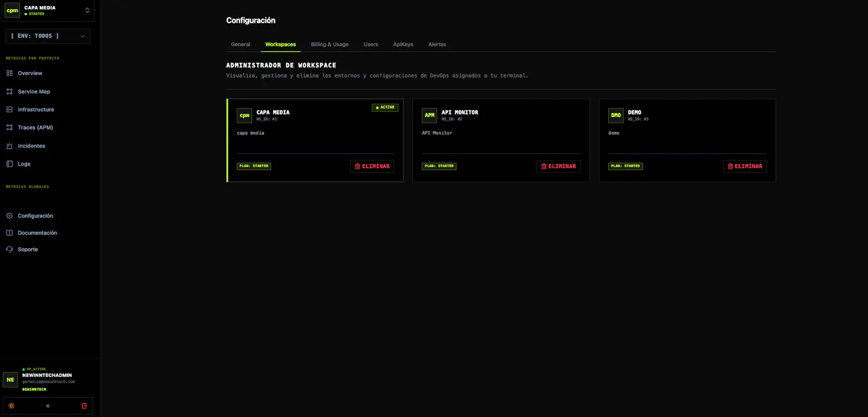This screenshot has width=868, height=417.
Task: Click the NE user avatar
Action: 10,380
